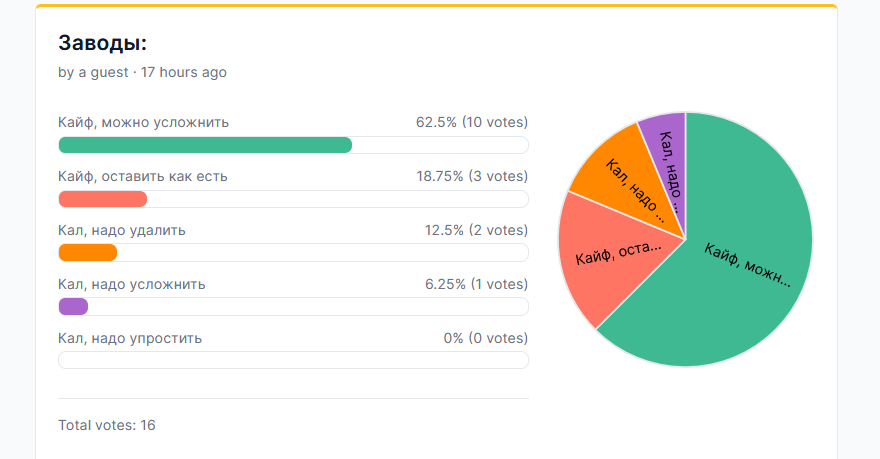Click the "62.5% (10 votes)" result text
The height and width of the screenshot is (459, 880).
(472, 122)
